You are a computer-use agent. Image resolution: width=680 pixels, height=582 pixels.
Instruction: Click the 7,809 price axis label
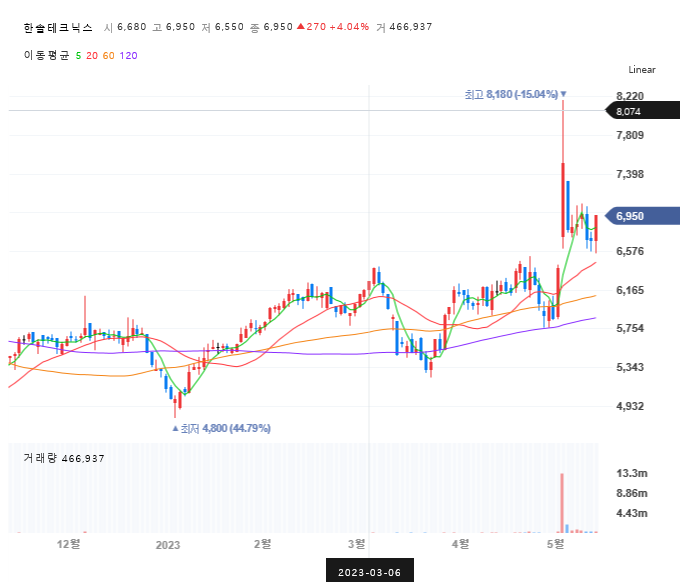(x=630, y=135)
